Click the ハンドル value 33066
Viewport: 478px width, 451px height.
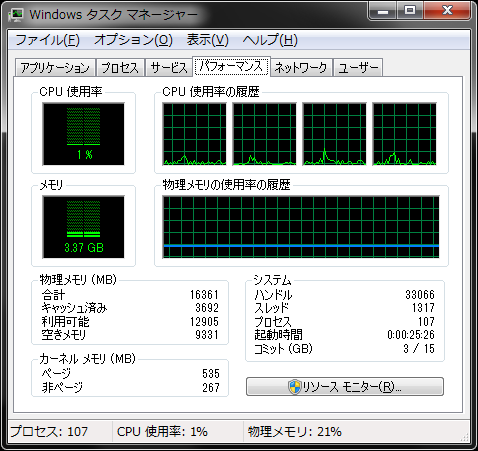point(420,295)
